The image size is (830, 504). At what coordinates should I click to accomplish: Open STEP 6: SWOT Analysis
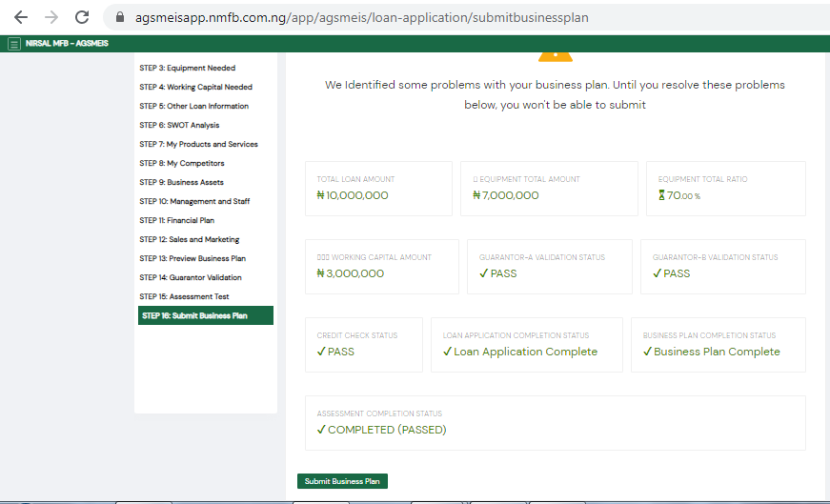pos(179,125)
